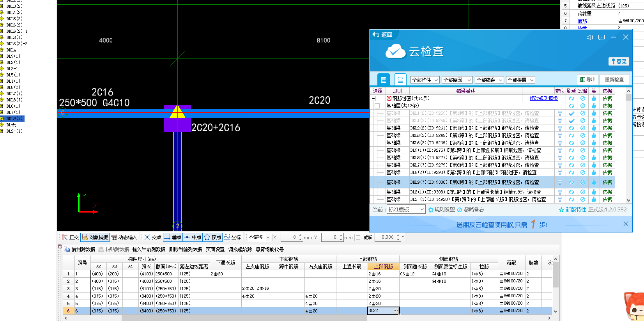Refresh the DKL2(2) ID:9261 error row

click(x=571, y=128)
